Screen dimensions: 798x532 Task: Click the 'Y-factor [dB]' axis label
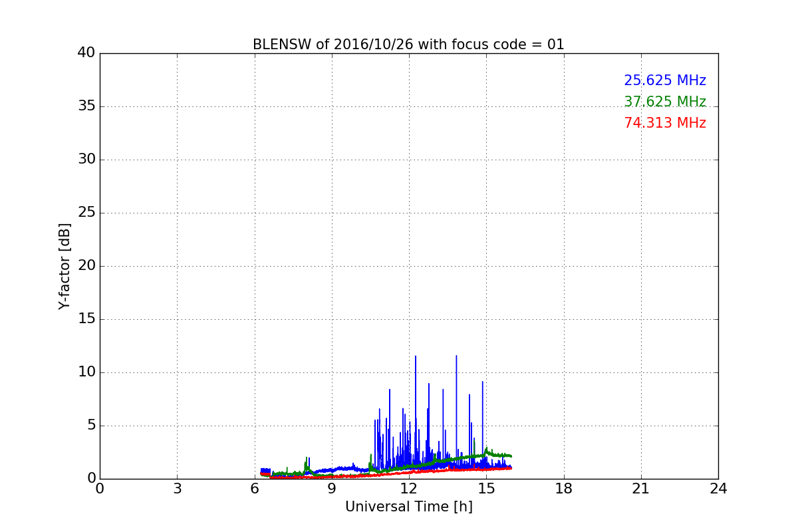coord(65,266)
